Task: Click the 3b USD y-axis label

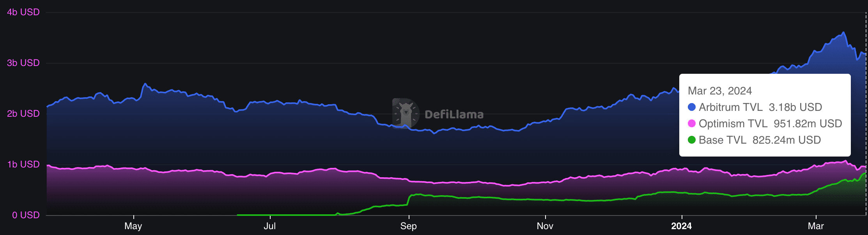Action: pyautogui.click(x=23, y=63)
